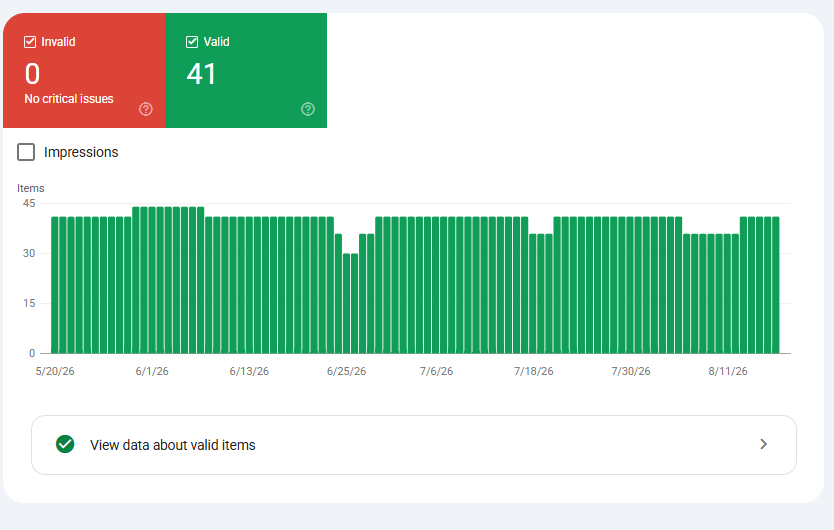Click the 8/11/26 date label on the axis
The height and width of the screenshot is (530, 834).
pyautogui.click(x=728, y=371)
